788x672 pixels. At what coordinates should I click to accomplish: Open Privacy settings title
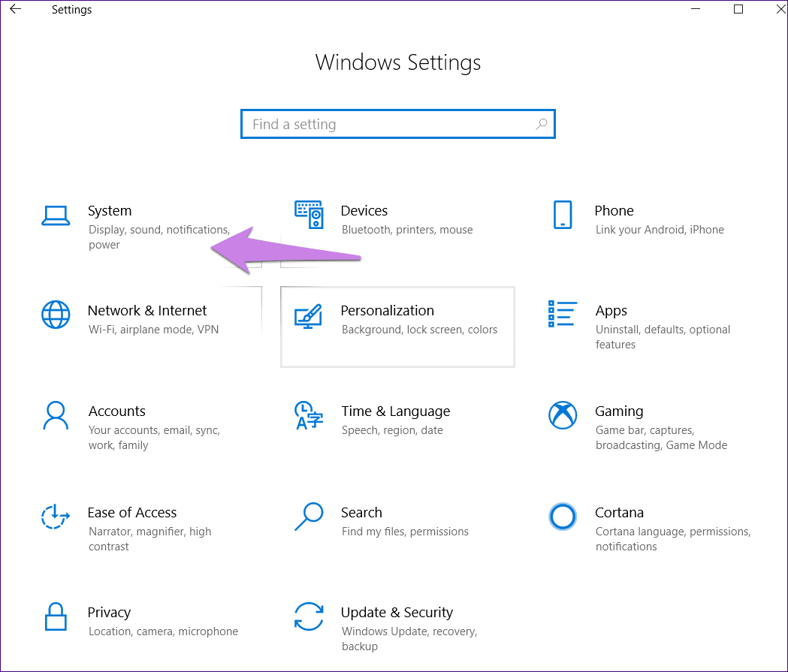point(109,613)
